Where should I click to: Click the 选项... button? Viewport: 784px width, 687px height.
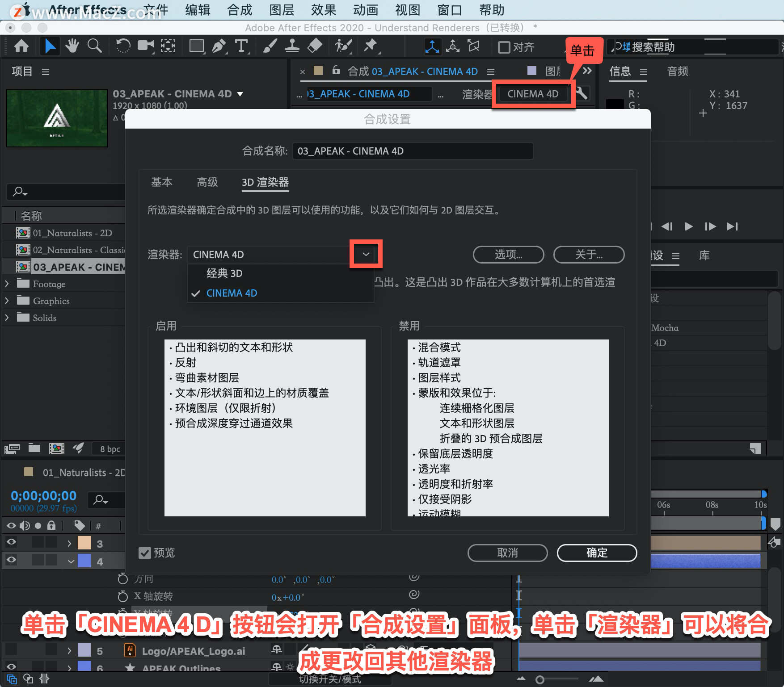pyautogui.click(x=508, y=255)
